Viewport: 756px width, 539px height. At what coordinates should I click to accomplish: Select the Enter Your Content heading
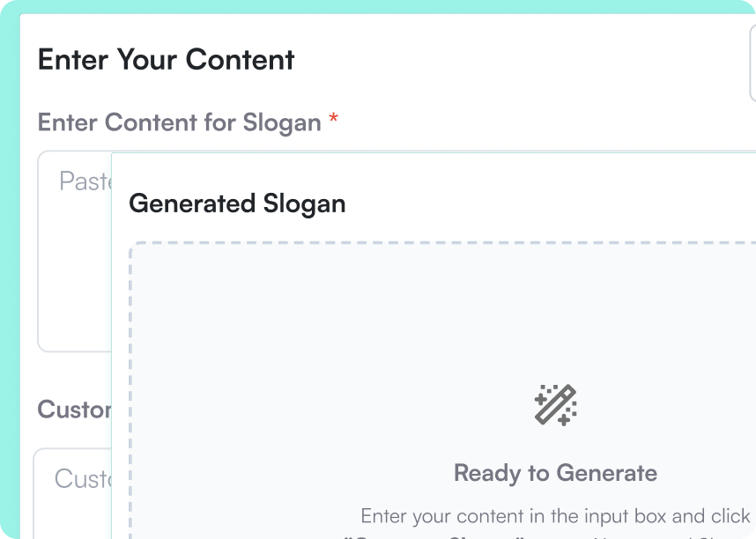pyautogui.click(x=164, y=60)
